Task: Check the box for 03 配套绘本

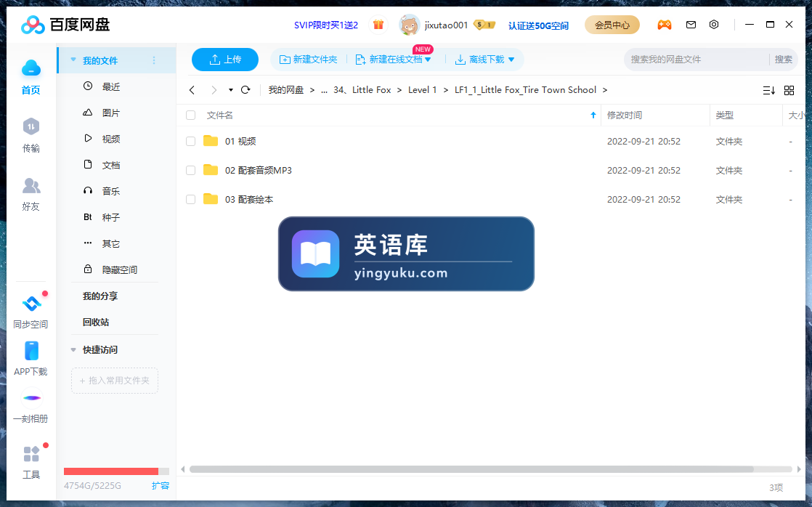Action: 190,199
